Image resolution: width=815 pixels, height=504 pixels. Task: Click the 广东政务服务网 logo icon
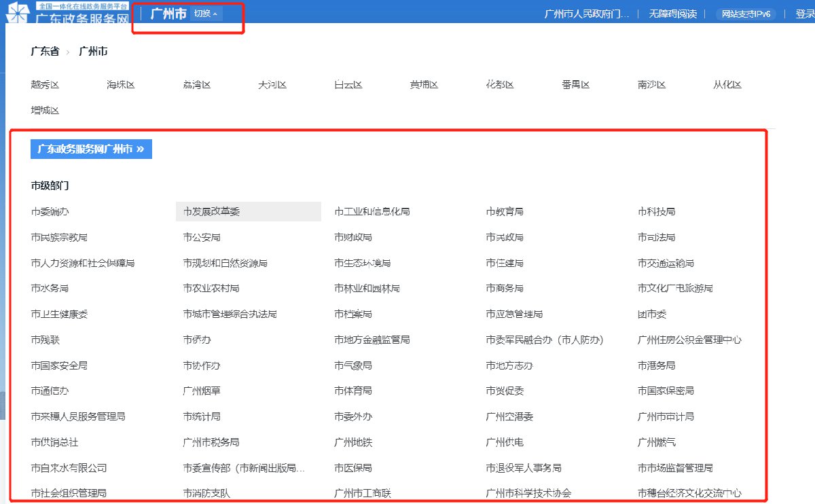click(x=18, y=14)
